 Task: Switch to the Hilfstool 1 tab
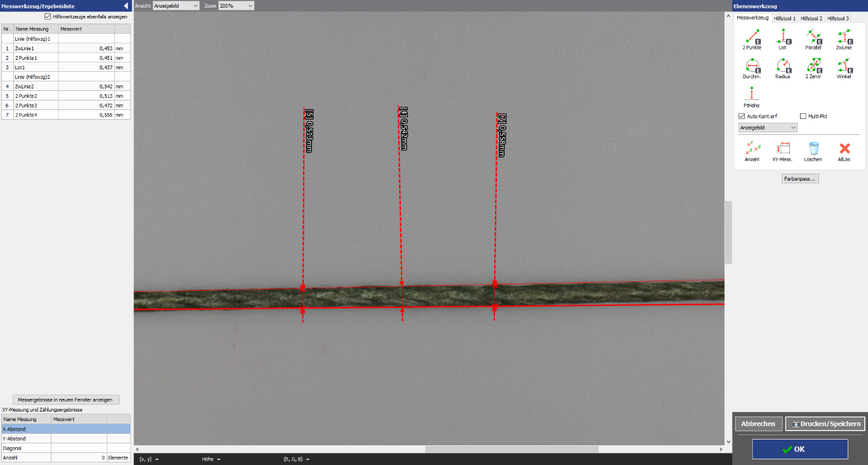(784, 18)
